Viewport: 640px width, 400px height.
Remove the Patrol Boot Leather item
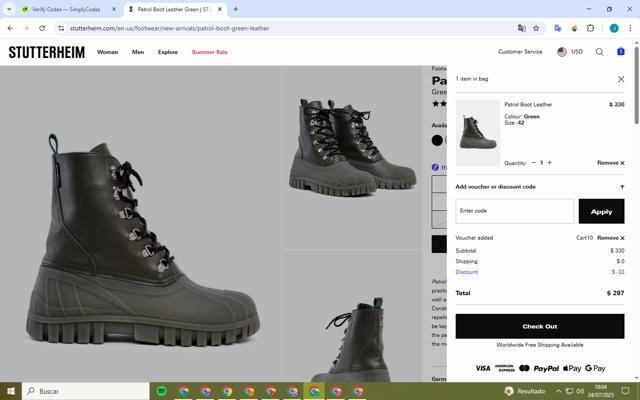click(611, 163)
